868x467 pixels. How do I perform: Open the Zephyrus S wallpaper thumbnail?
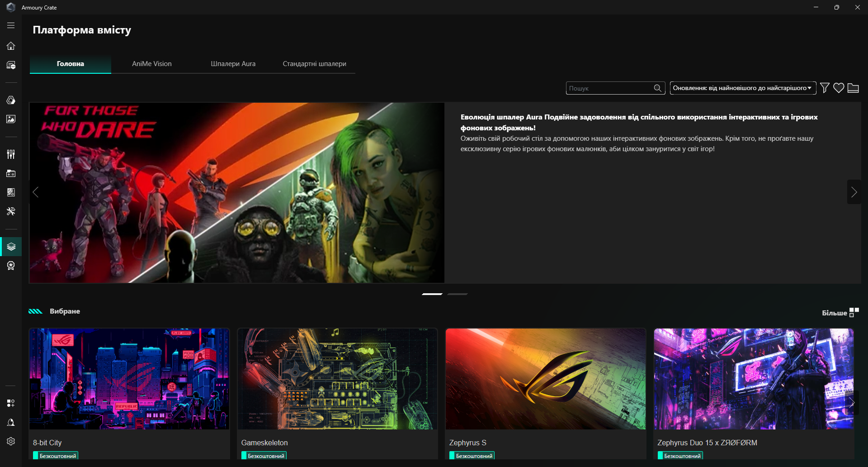pos(546,379)
